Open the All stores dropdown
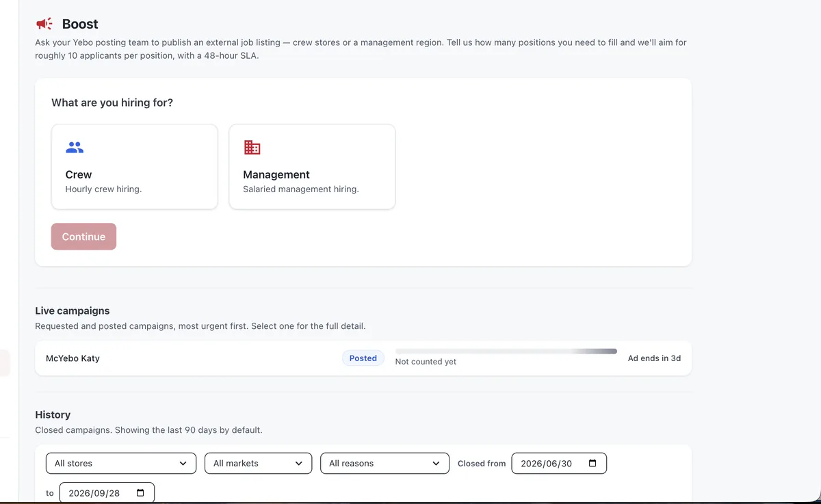The height and width of the screenshot is (504, 821). coord(121,463)
